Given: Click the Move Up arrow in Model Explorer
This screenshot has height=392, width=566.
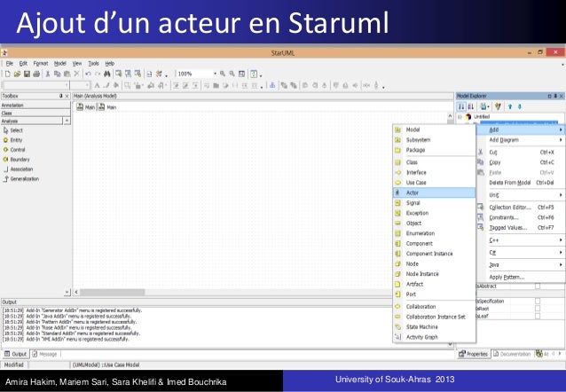Looking at the screenshot, I should [510, 106].
